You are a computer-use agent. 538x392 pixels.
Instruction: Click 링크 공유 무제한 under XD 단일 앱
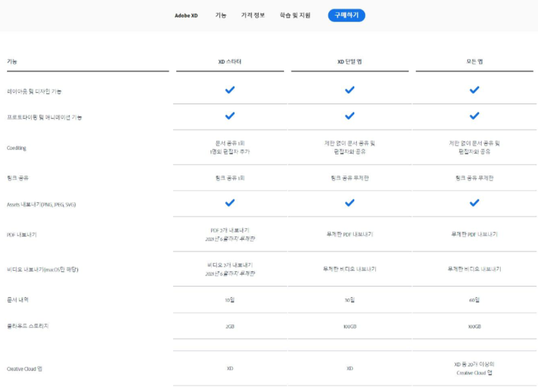coord(350,178)
